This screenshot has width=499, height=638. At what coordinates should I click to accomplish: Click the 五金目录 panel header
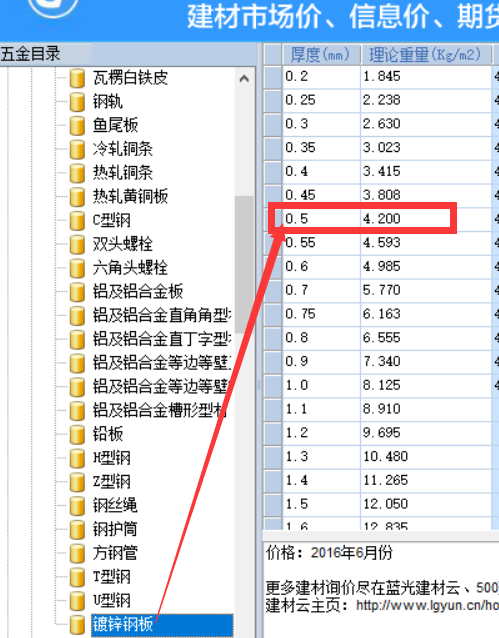(x=128, y=54)
